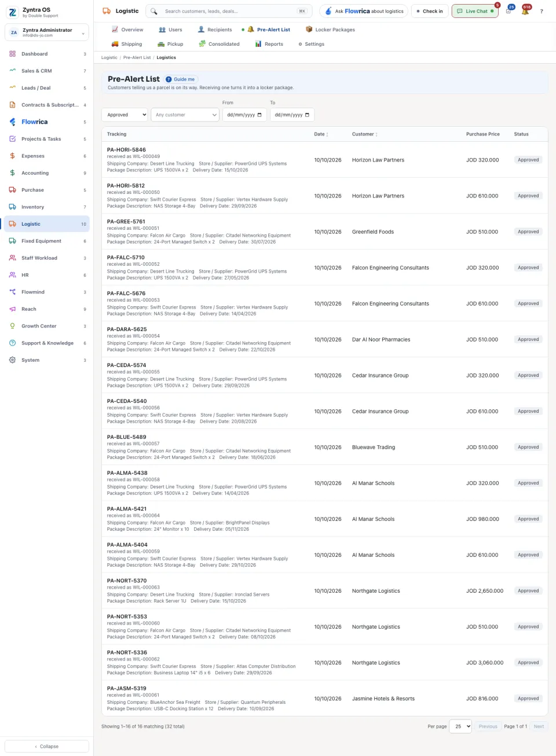Screen dimensions: 556x756
Task: Open the System gear icon
Action: (x=12, y=360)
